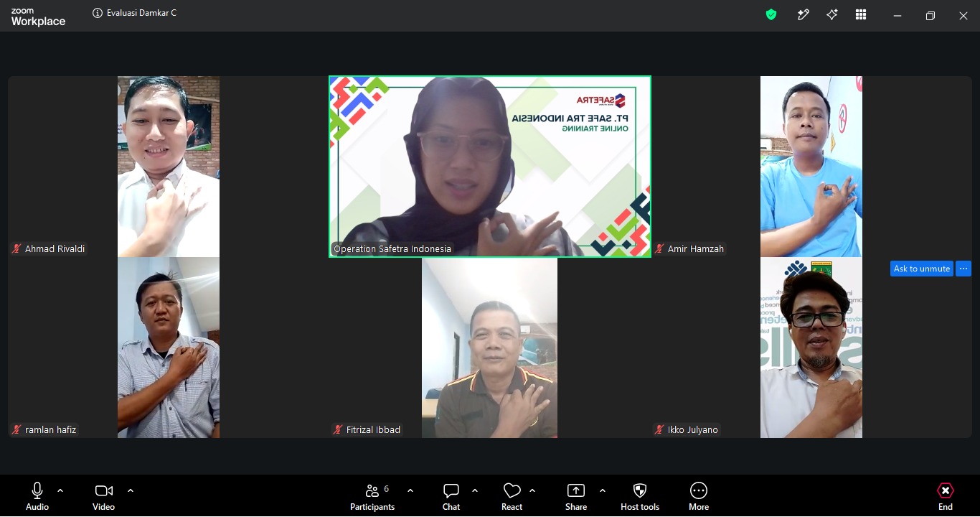Minimize the Zoom window
This screenshot has height=517, width=980.
(897, 16)
